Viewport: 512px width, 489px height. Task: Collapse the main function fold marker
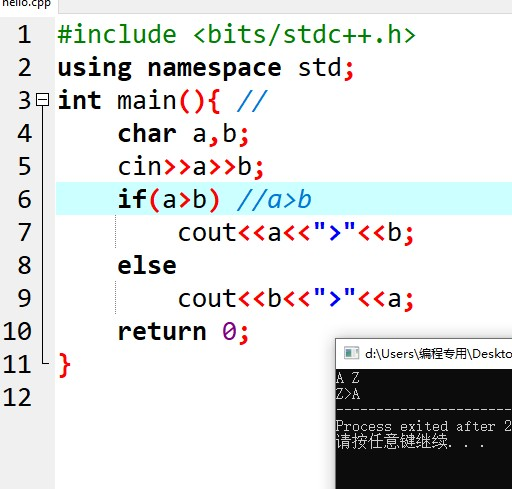(43, 100)
